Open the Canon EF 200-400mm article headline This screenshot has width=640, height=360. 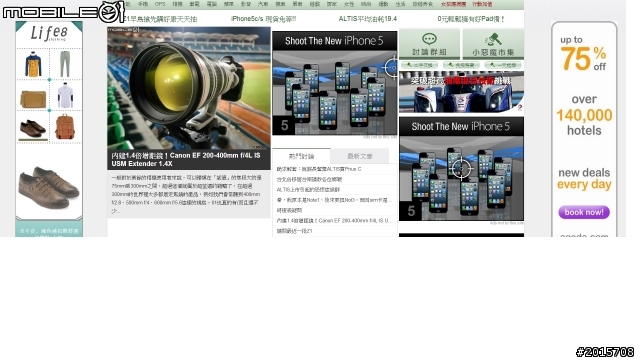[186, 160]
